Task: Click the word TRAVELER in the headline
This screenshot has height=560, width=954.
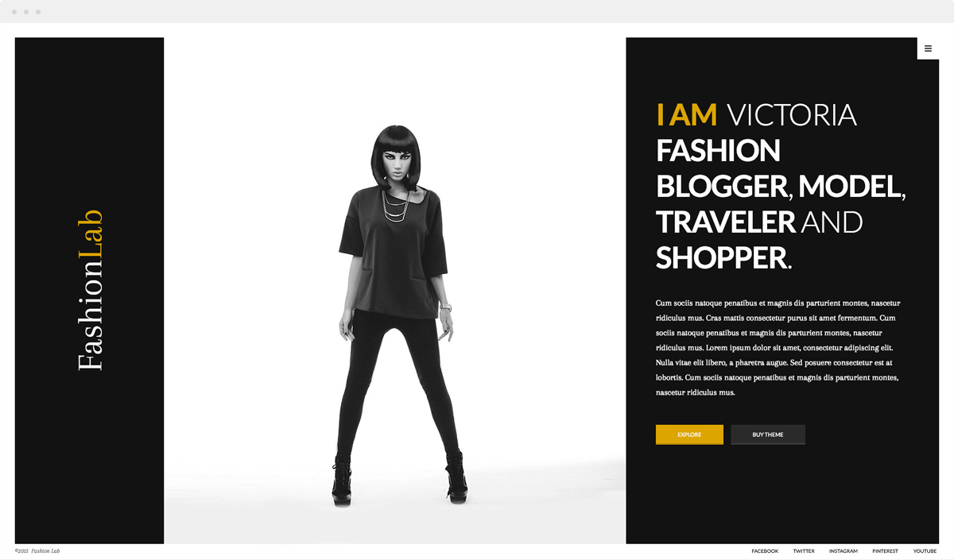Action: [x=726, y=222]
